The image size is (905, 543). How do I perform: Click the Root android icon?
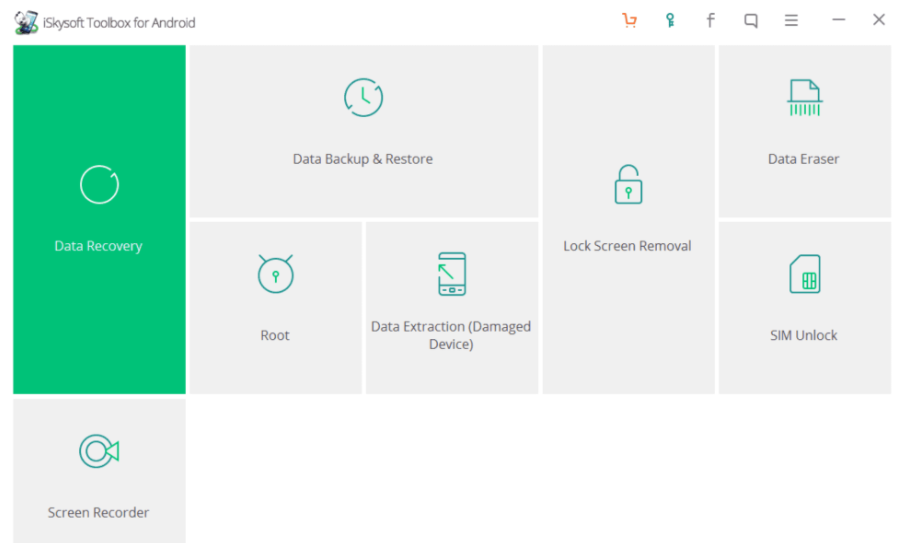[x=275, y=274]
